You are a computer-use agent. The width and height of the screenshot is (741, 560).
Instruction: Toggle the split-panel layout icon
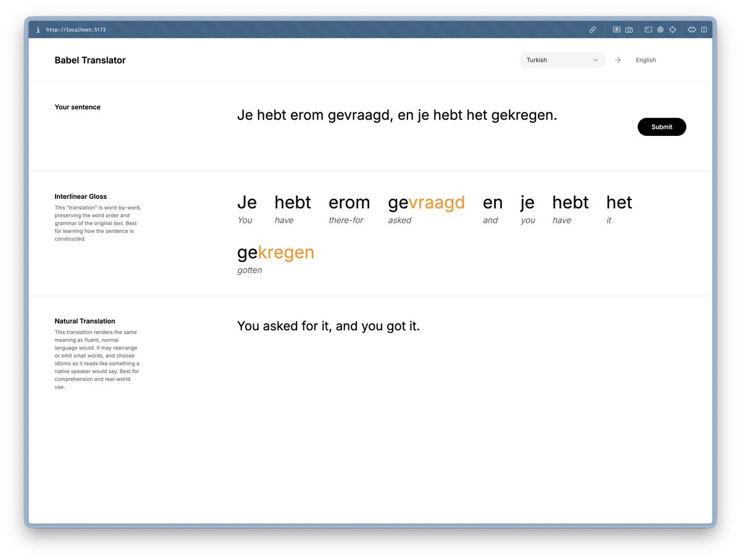click(x=704, y=30)
